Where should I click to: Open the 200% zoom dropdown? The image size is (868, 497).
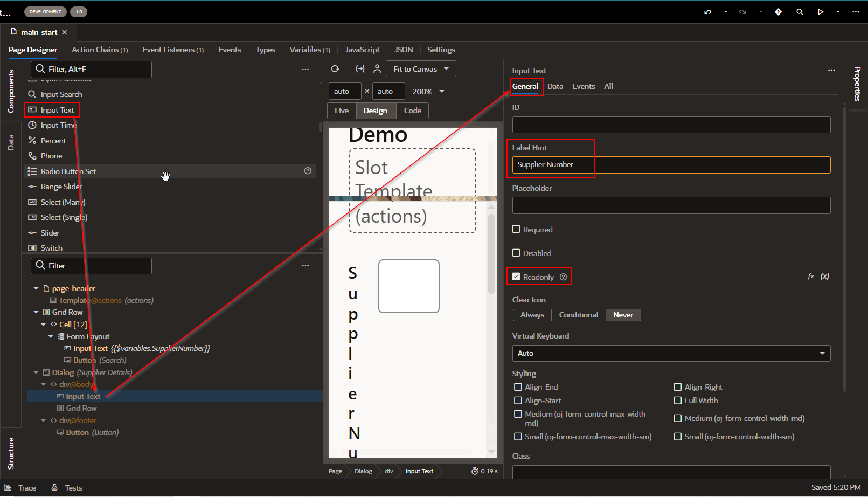[x=429, y=92]
